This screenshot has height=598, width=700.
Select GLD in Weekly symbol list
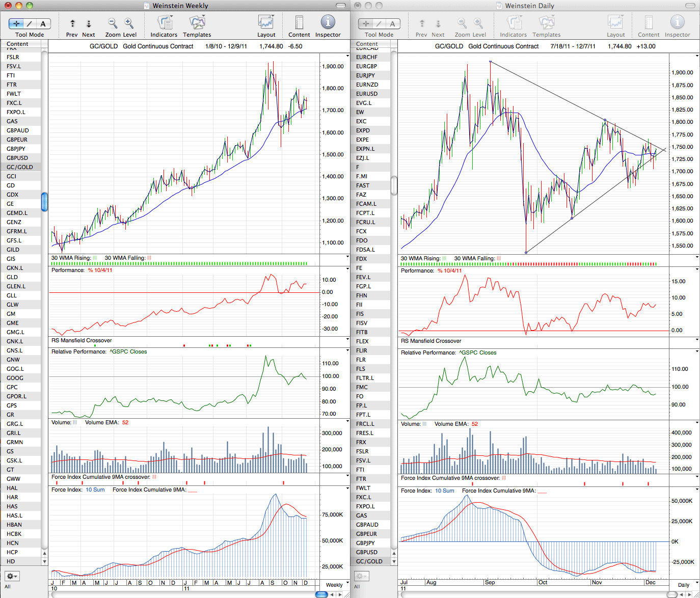point(20,277)
